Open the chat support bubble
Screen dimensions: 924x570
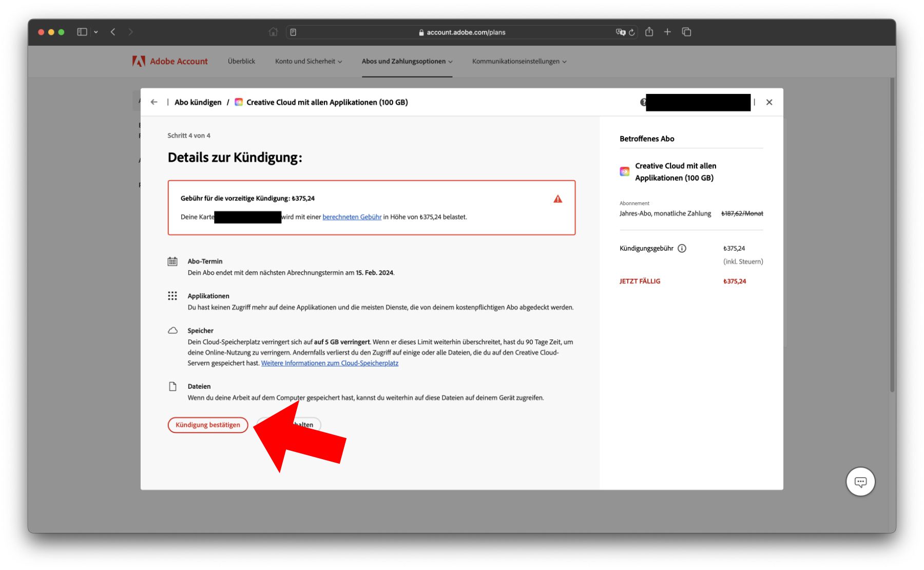click(860, 482)
